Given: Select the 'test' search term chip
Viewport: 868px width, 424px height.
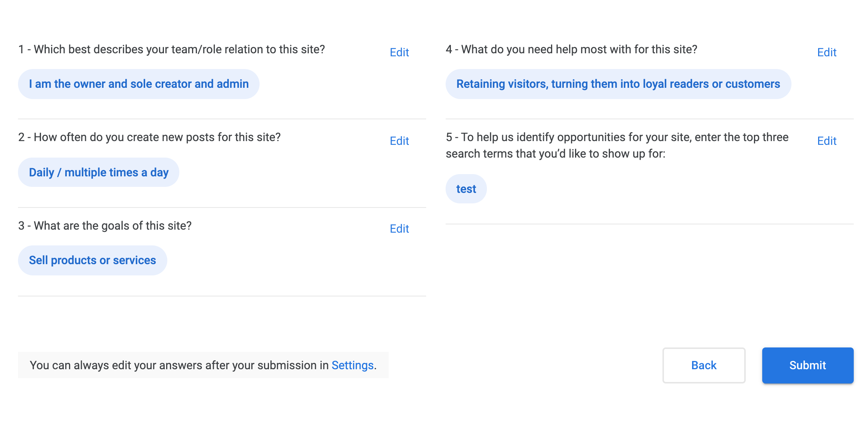Looking at the screenshot, I should click(466, 189).
